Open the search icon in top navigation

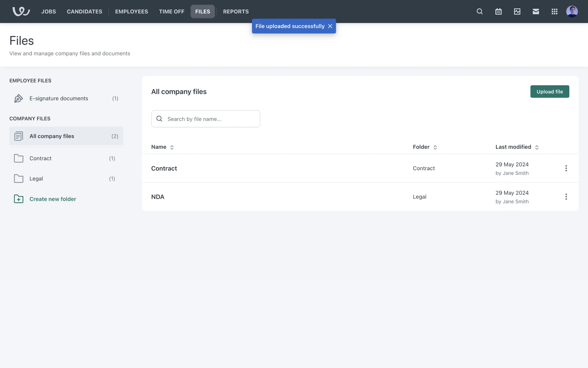pos(480,11)
